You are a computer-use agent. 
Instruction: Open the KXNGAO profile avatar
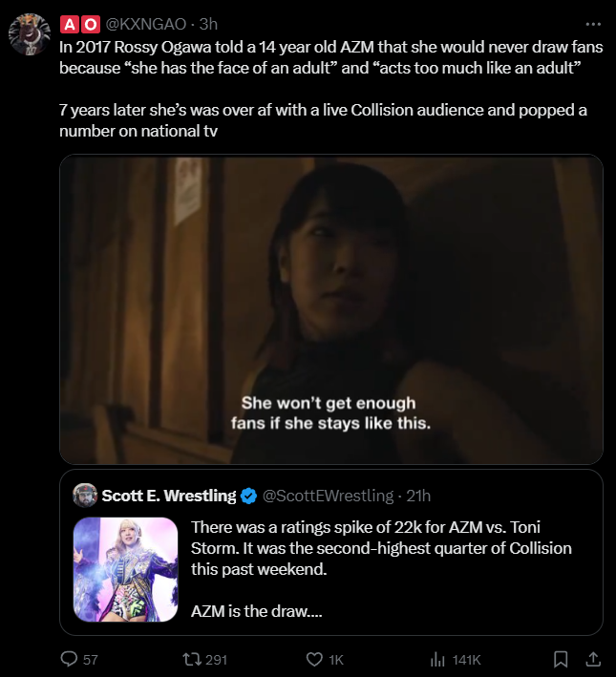(x=29, y=34)
